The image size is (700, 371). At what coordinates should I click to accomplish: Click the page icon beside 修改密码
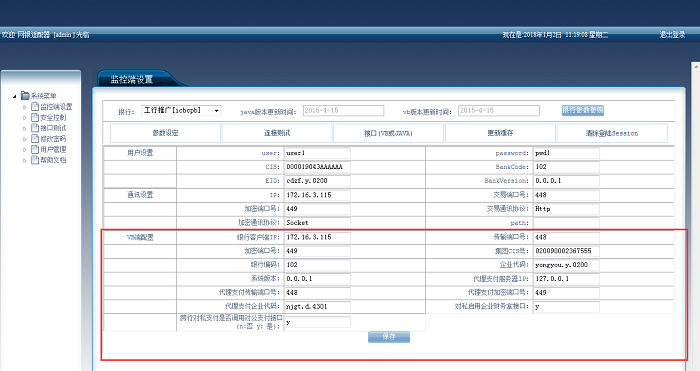click(35, 138)
